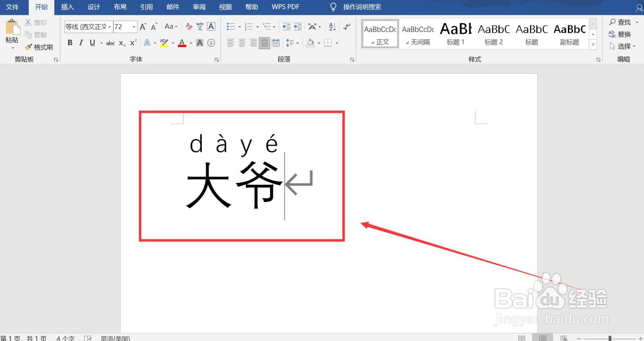Click the 操作说明搜索 search box
Image resolution: width=644 pixels, height=341 pixels.
pyautogui.click(x=362, y=7)
